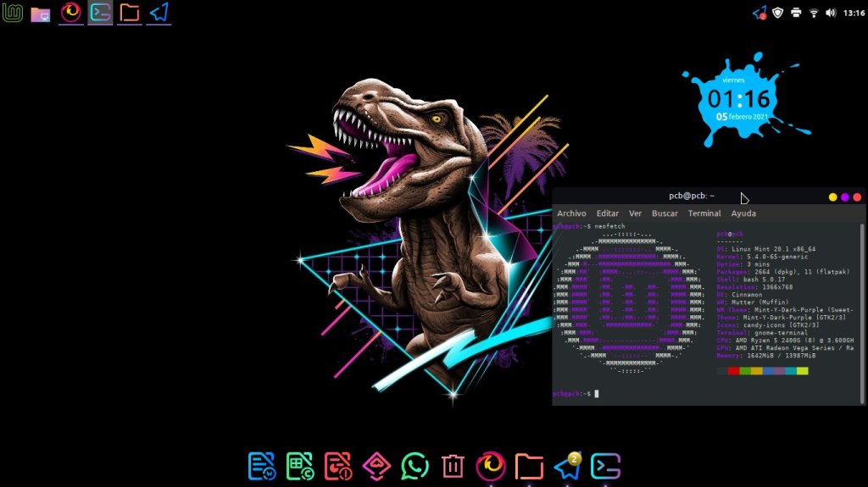Click the update manager shield icon
The height and width of the screenshot is (487, 868).
click(777, 13)
